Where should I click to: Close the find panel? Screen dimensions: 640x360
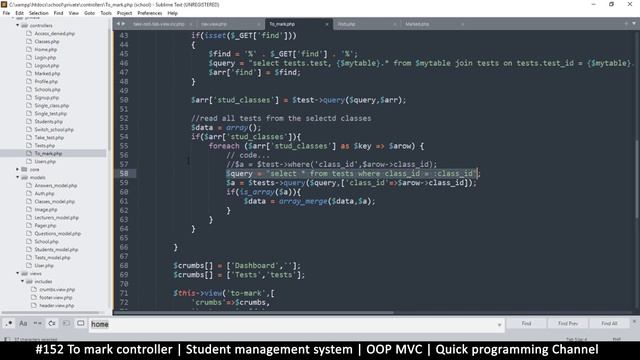pyautogui.click(x=634, y=322)
